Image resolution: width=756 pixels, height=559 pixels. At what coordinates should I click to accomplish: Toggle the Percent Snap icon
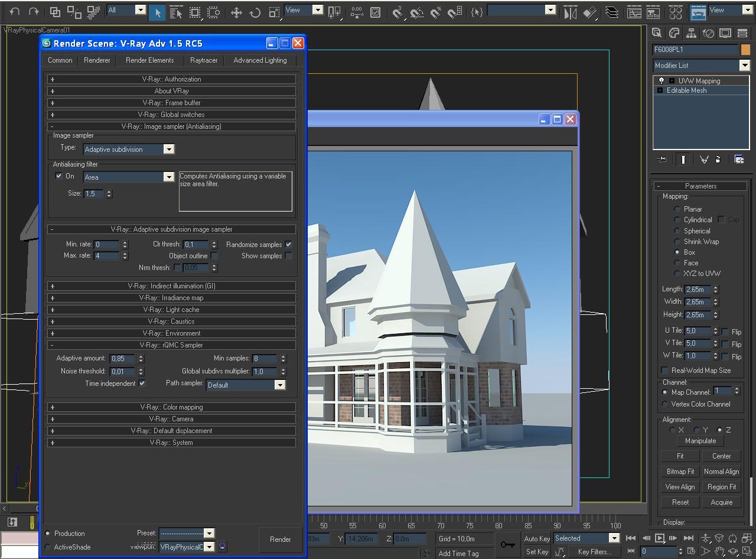(x=436, y=12)
